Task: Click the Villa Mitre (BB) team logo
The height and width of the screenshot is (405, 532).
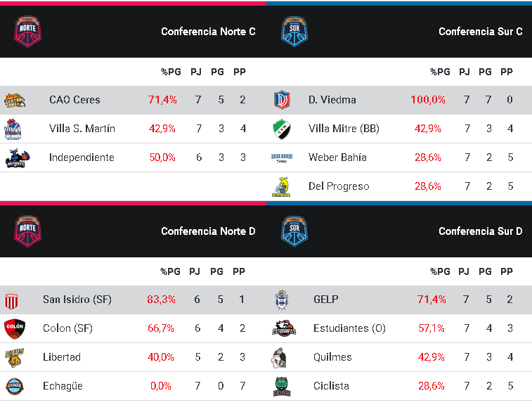Action: 281,129
